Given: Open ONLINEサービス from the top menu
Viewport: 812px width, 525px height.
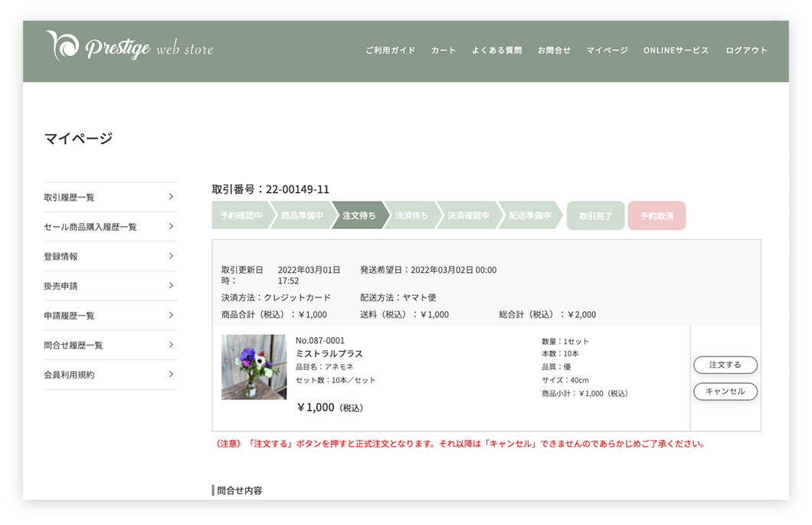Looking at the screenshot, I should pyautogui.click(x=676, y=51).
